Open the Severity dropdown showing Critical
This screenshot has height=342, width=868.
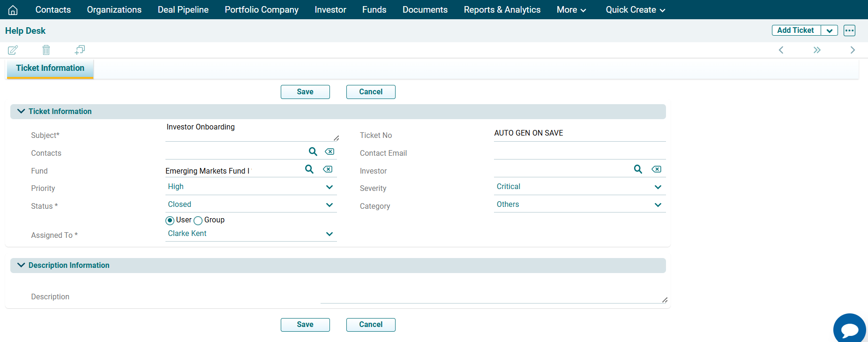click(x=579, y=187)
